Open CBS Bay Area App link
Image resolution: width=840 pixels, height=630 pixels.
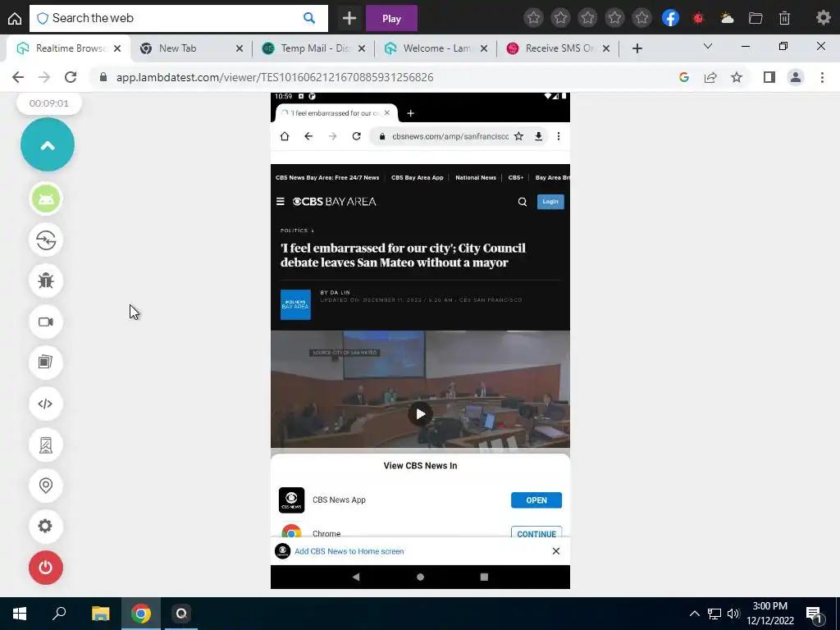click(x=418, y=177)
